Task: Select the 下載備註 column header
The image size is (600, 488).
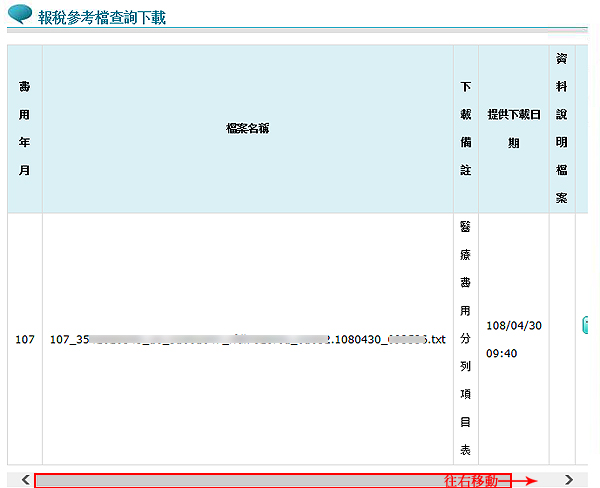Action: click(x=465, y=129)
